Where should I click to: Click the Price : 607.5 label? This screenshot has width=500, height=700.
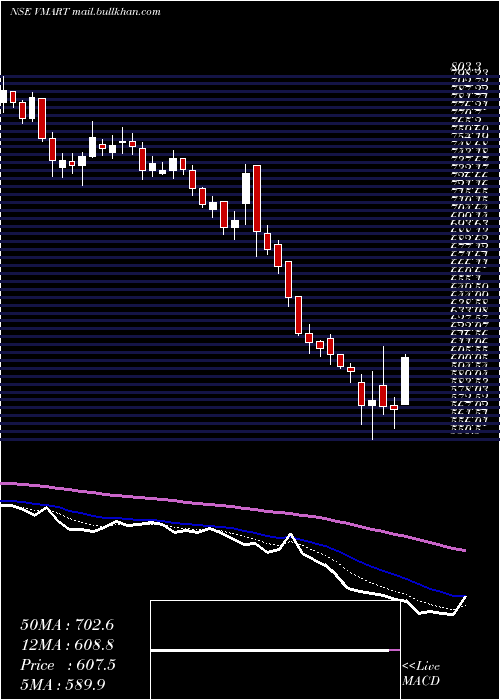coord(68,665)
